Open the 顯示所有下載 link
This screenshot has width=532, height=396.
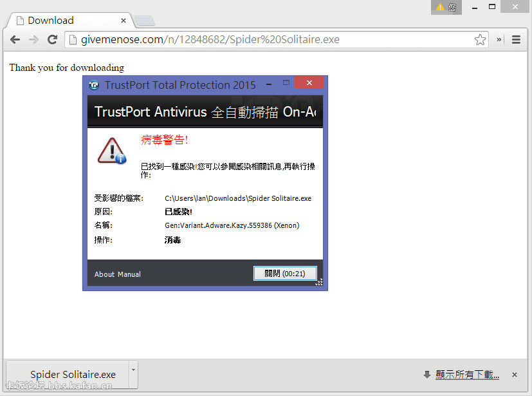pos(467,375)
